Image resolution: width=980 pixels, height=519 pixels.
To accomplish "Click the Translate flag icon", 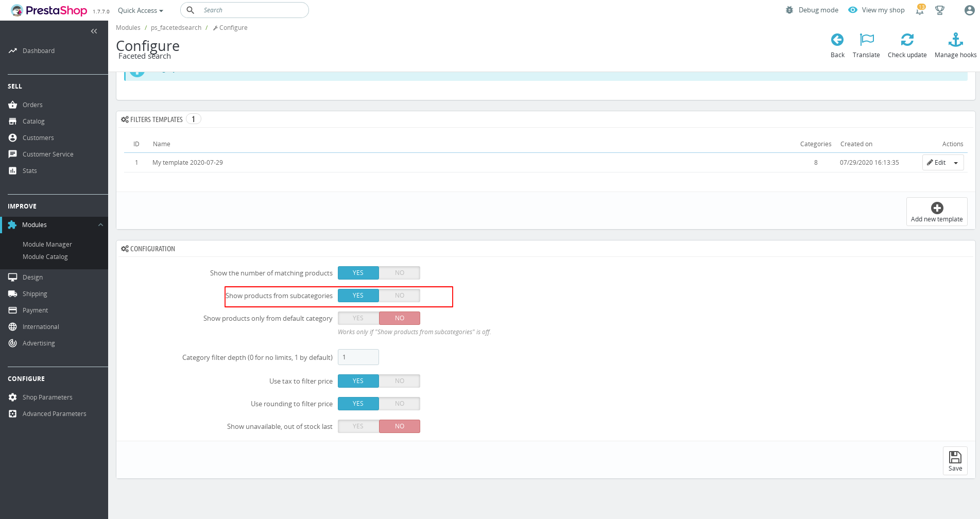I will point(867,40).
